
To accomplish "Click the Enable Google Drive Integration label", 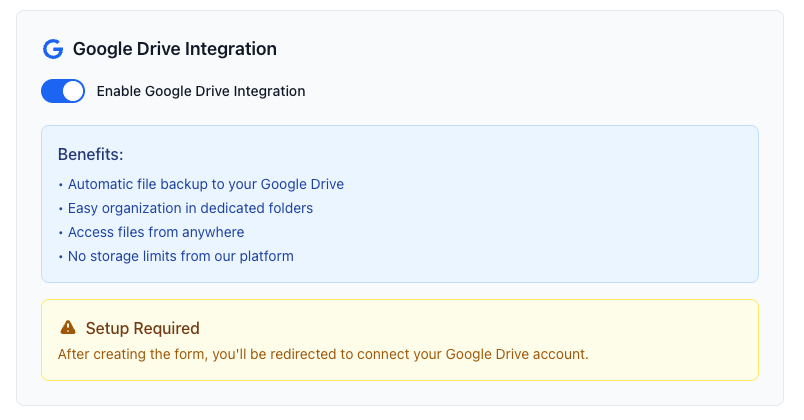I will [x=201, y=91].
